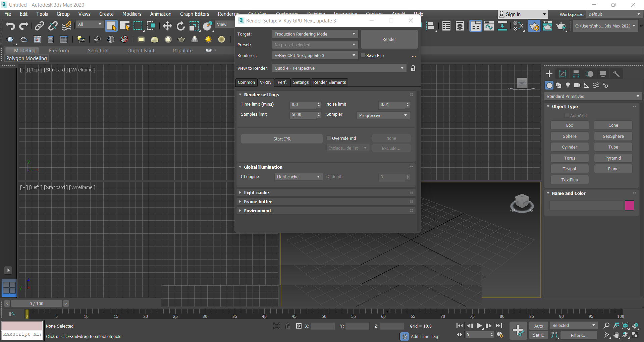644x342 pixels.
Task: Open the Sampler dropdown set to Progressive
Action: (382, 115)
